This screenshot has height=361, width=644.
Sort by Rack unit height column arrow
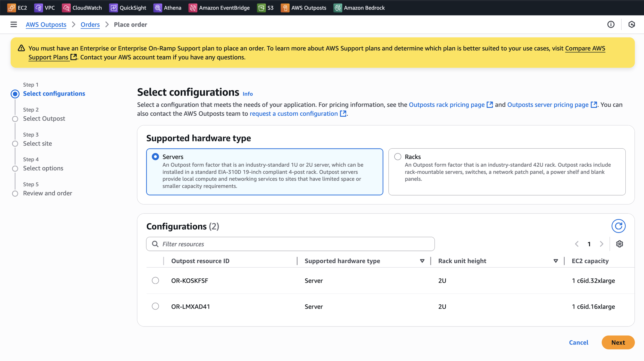pyautogui.click(x=556, y=261)
